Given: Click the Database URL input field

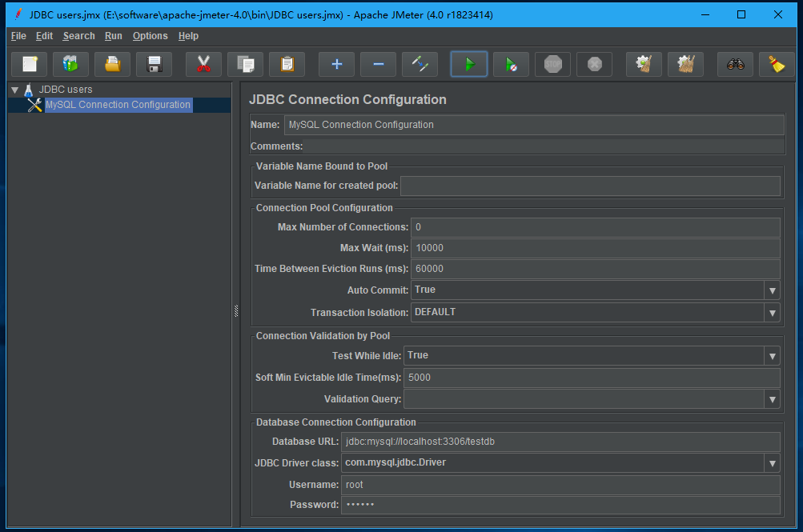Looking at the screenshot, I should [x=560, y=442].
